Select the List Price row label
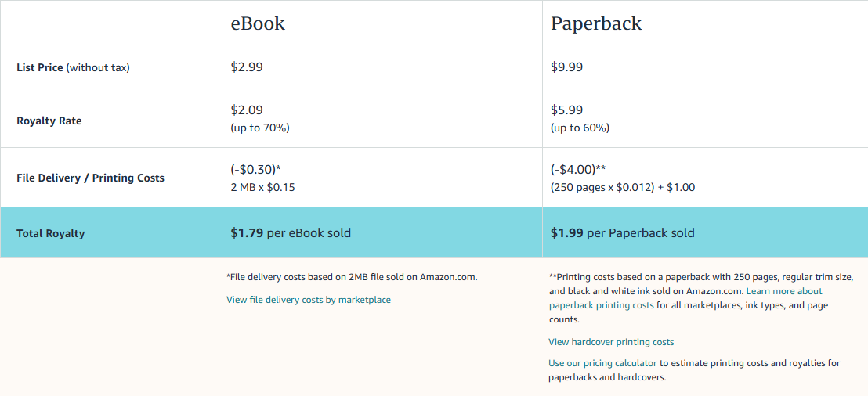The image size is (868, 396). pyautogui.click(x=73, y=67)
